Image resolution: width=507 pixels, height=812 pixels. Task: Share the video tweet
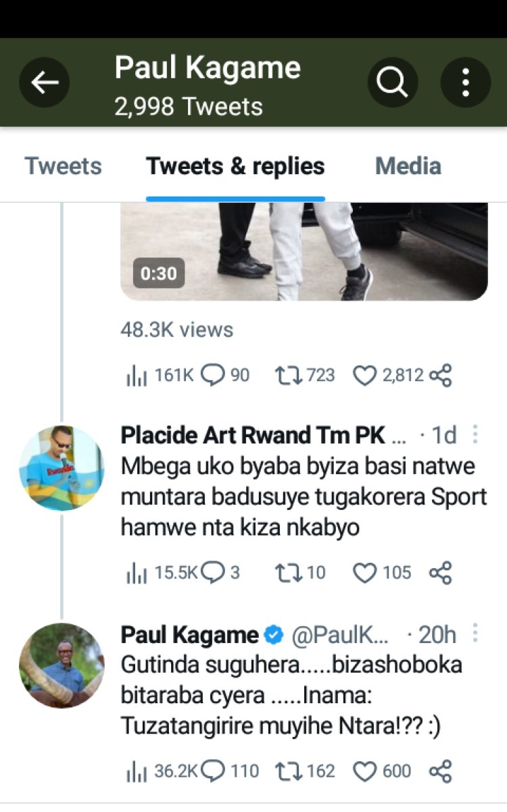(x=440, y=376)
